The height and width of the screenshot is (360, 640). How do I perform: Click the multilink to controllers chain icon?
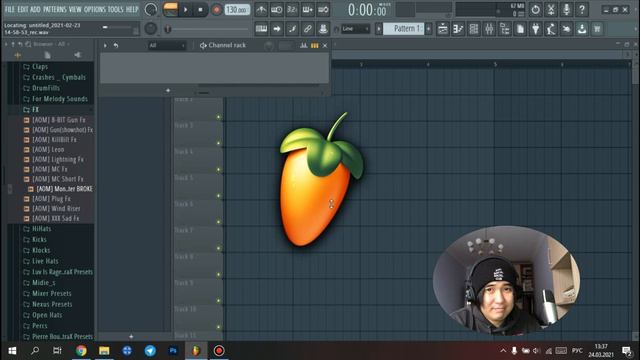308,29
